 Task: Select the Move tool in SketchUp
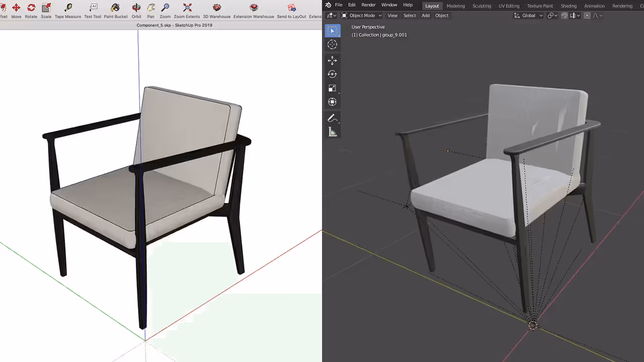click(x=16, y=10)
